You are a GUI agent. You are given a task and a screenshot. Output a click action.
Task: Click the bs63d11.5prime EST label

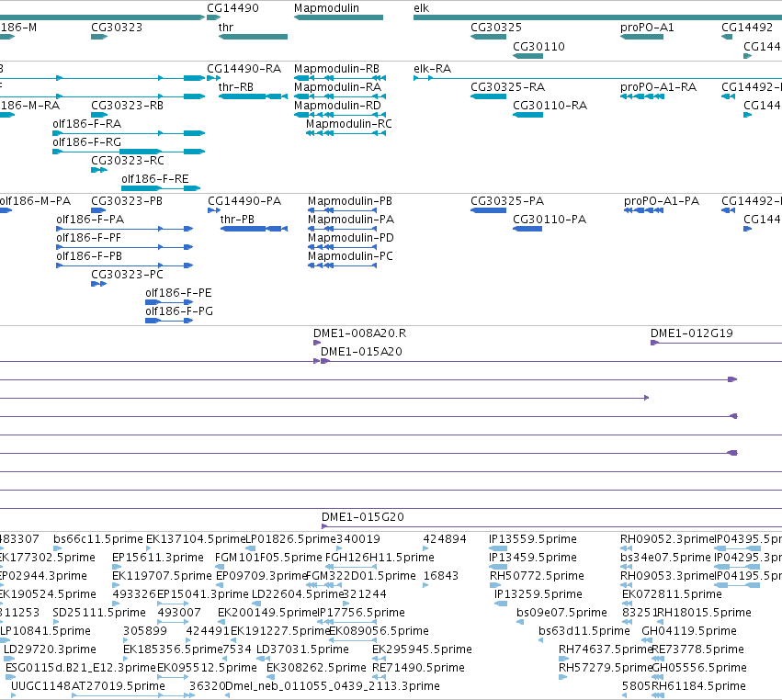click(x=584, y=631)
